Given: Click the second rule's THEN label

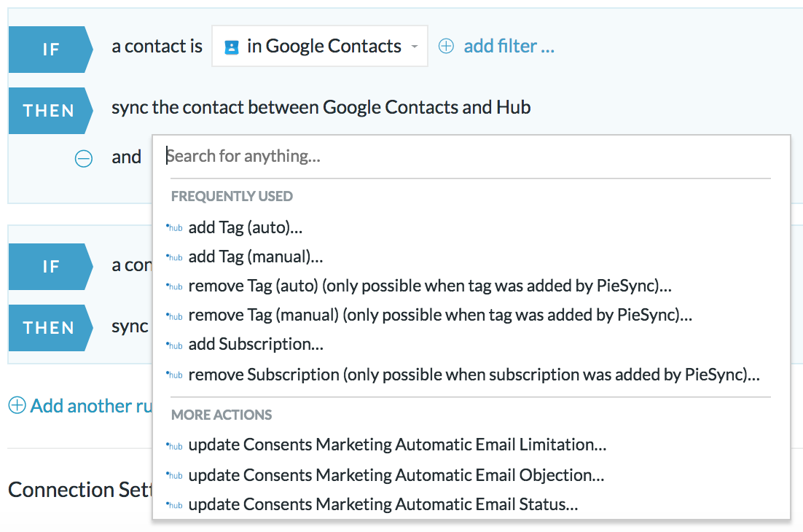Looking at the screenshot, I should [x=51, y=328].
